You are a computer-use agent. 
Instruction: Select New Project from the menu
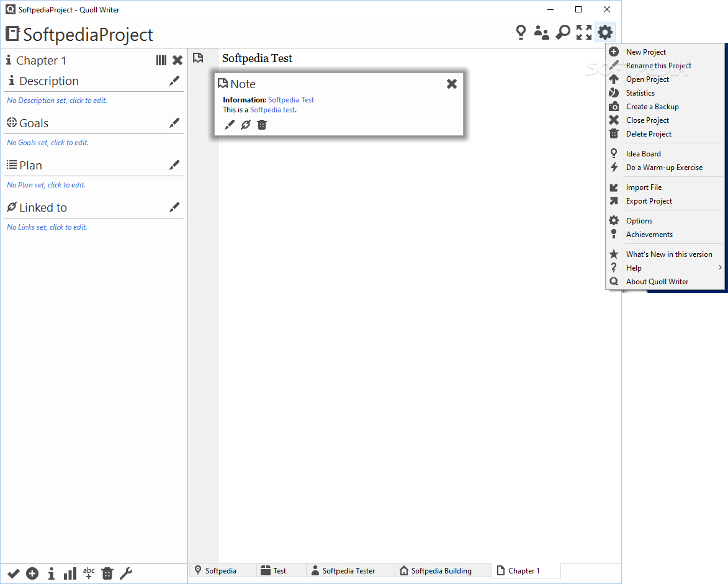[x=665, y=52]
